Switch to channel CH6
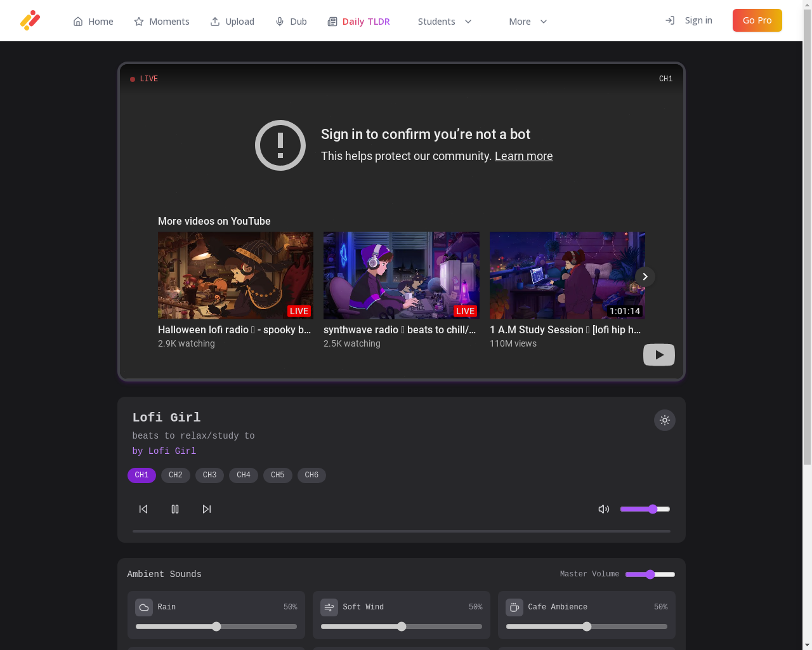This screenshot has height=650, width=812. click(x=311, y=475)
